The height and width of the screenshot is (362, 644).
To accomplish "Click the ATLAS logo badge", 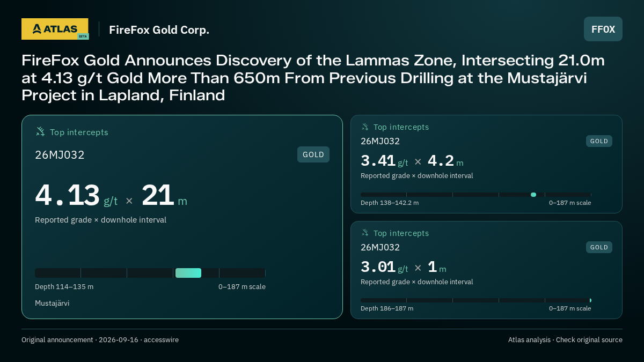I will [x=55, y=29].
